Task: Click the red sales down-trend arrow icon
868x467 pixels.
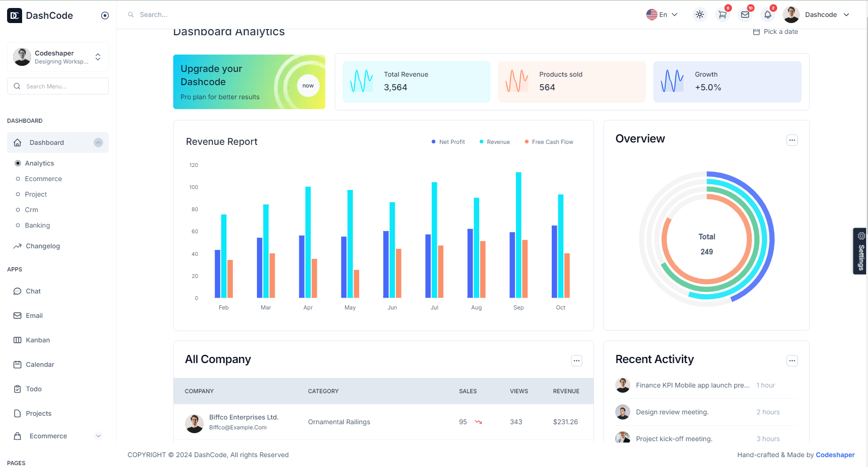Action: [x=479, y=422]
